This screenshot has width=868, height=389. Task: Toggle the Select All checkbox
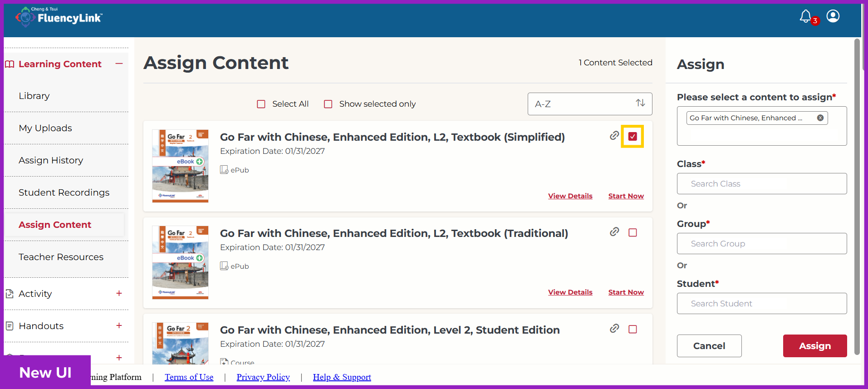[x=261, y=104]
